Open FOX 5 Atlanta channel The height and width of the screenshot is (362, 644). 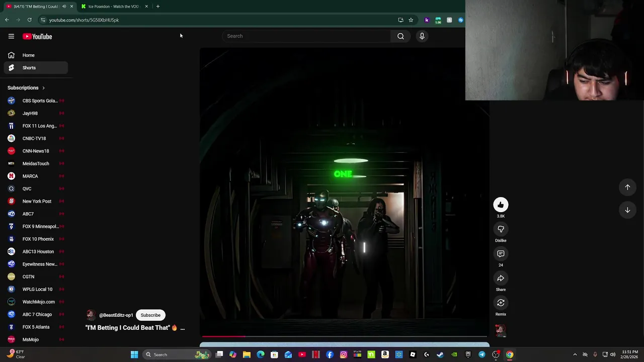(x=35, y=327)
